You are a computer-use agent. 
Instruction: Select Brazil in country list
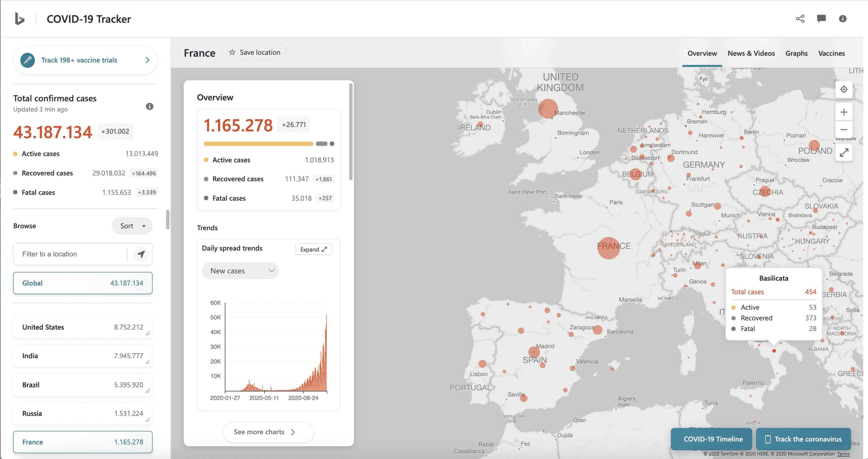[x=83, y=385]
